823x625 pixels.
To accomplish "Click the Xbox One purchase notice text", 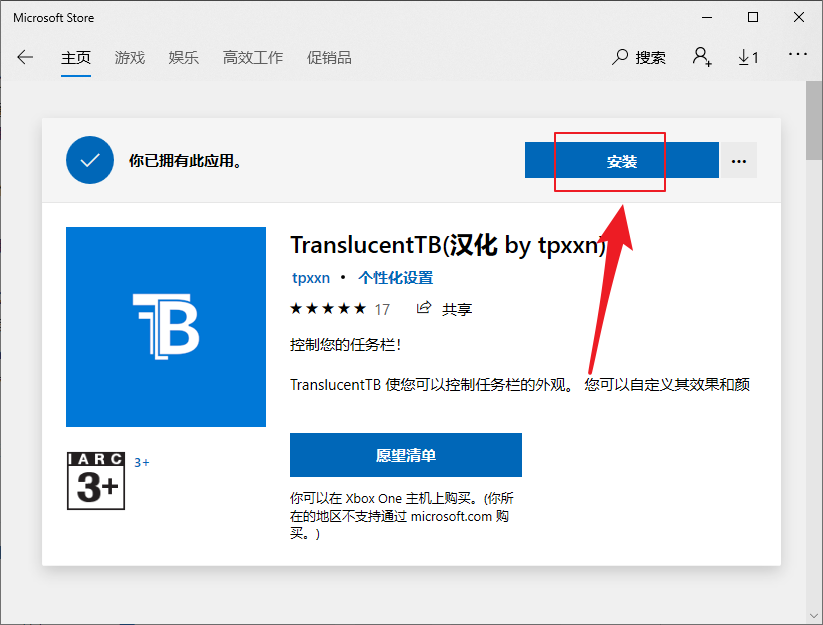I will click(402, 516).
